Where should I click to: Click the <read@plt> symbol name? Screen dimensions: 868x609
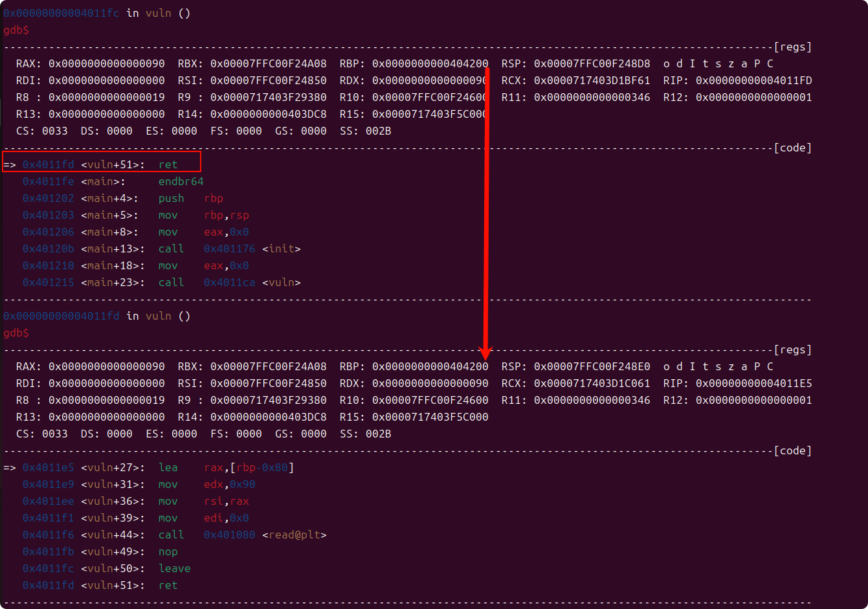click(295, 535)
